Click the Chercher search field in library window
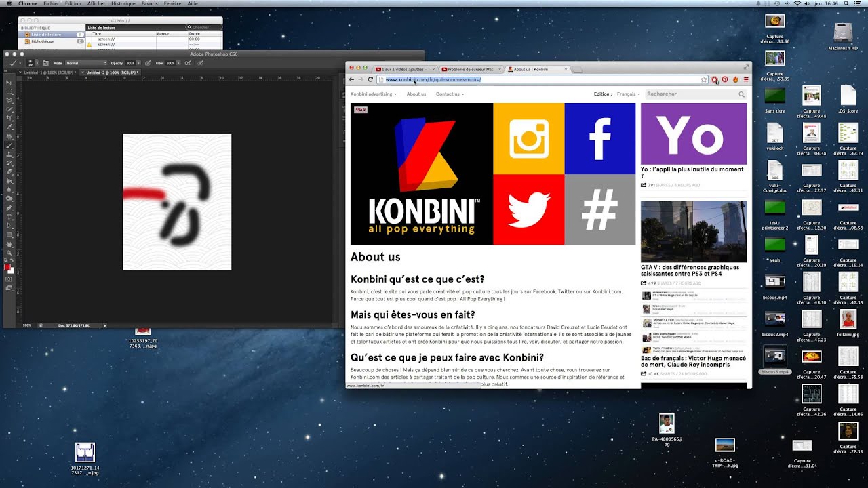 (x=203, y=28)
